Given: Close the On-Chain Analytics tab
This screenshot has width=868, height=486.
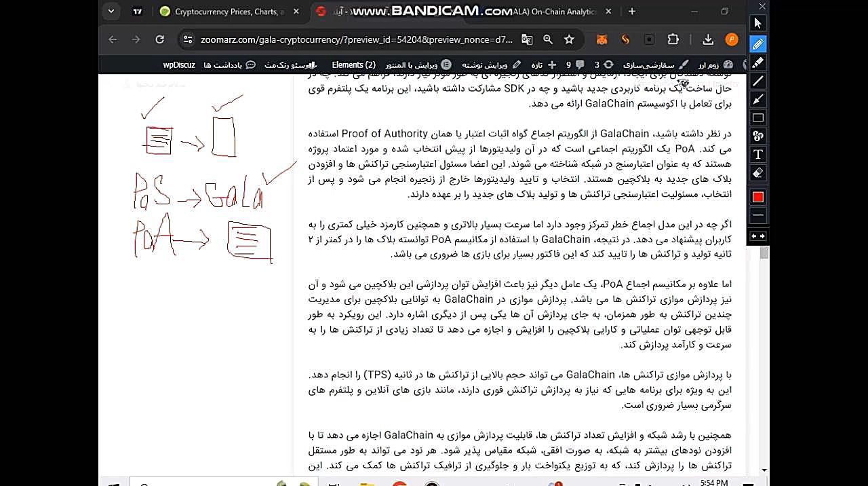Looking at the screenshot, I should [x=608, y=12].
